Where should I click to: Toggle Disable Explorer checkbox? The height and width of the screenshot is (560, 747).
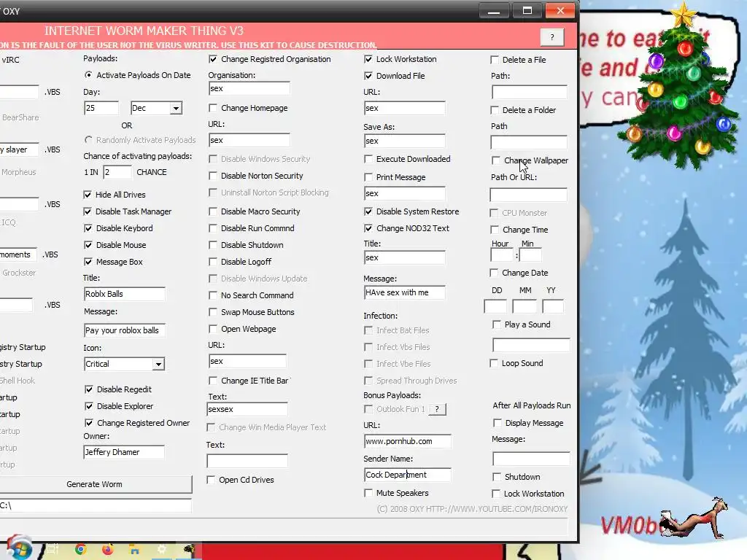88,405
